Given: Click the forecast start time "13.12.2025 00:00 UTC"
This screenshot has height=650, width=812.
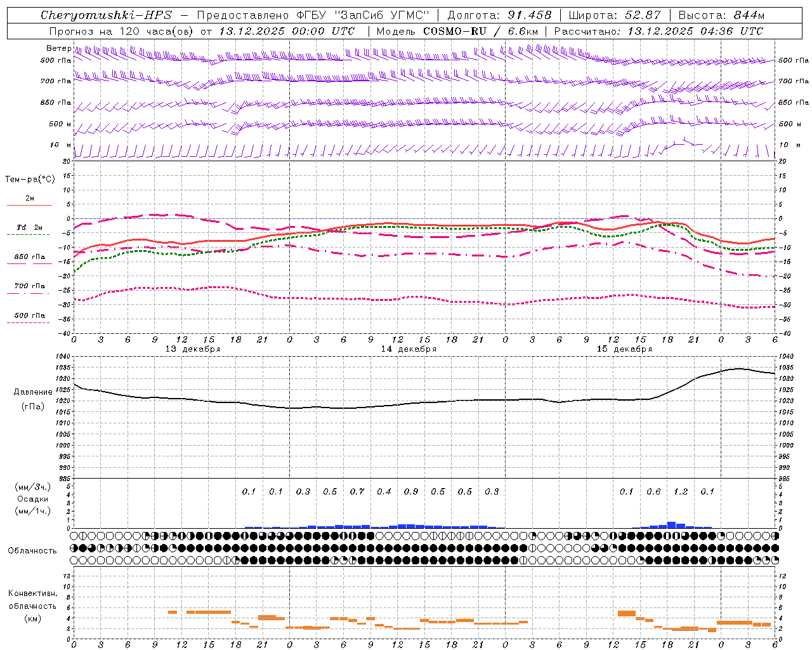Looking at the screenshot, I should pyautogui.click(x=287, y=31).
